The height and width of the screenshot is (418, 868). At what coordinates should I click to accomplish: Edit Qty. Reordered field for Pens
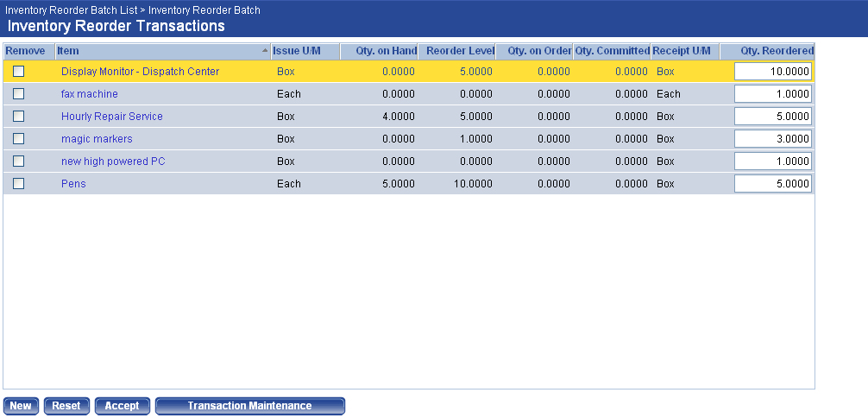click(772, 184)
